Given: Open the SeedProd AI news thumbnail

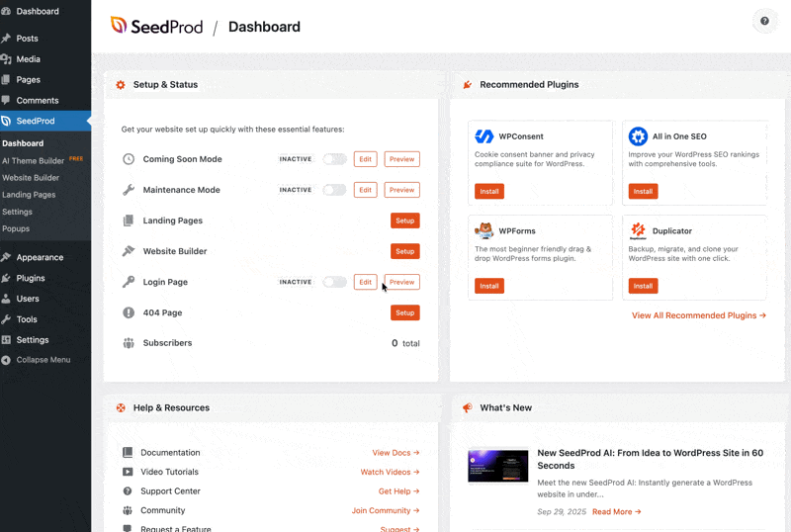Looking at the screenshot, I should (x=497, y=467).
